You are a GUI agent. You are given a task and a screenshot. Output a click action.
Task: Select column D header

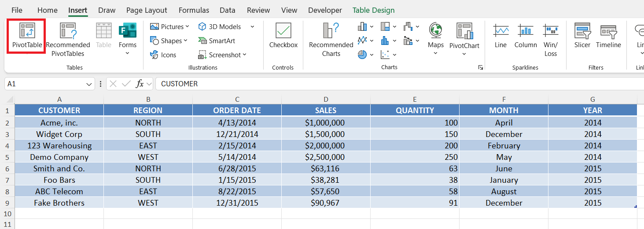[326, 100]
